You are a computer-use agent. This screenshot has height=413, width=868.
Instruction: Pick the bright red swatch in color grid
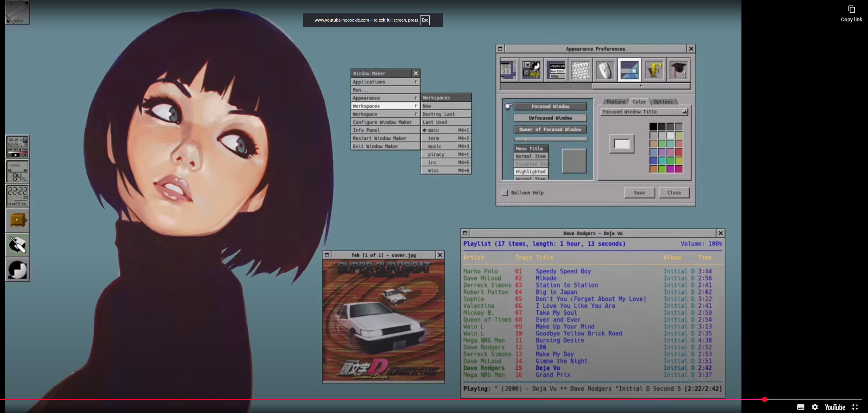click(679, 152)
